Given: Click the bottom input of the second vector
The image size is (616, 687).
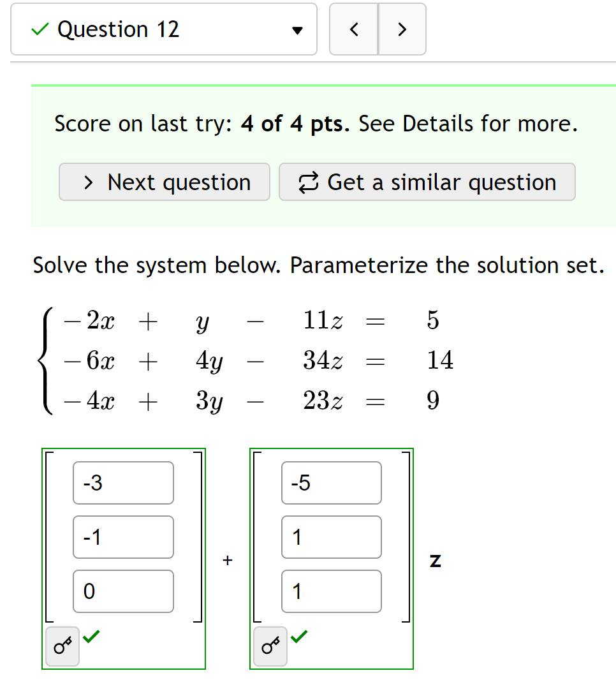Looking at the screenshot, I should coord(331,591).
